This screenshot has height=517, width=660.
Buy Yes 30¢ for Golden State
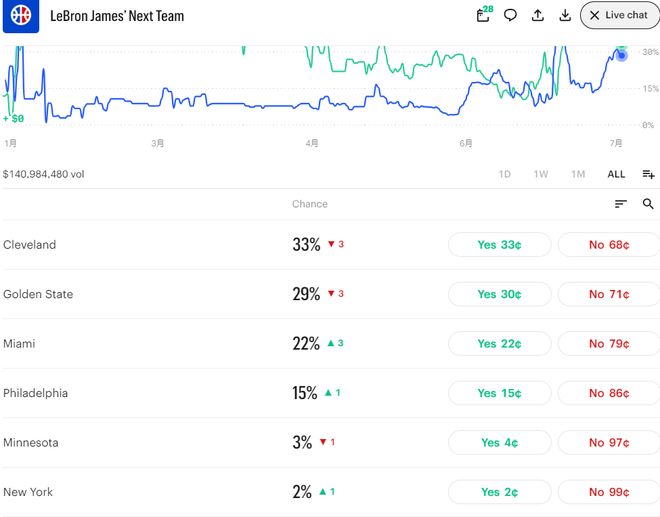point(500,294)
